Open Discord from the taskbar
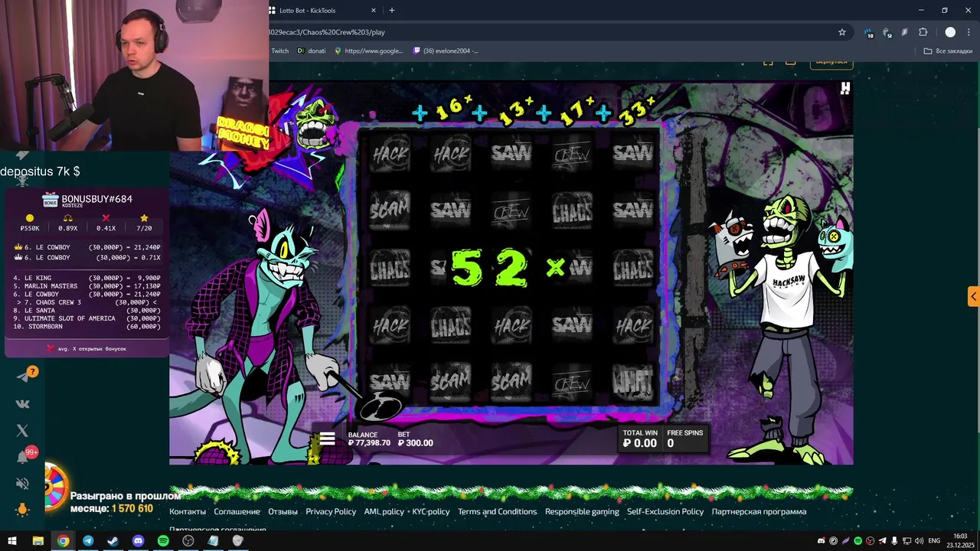The height and width of the screenshot is (551, 980). pyautogui.click(x=138, y=541)
